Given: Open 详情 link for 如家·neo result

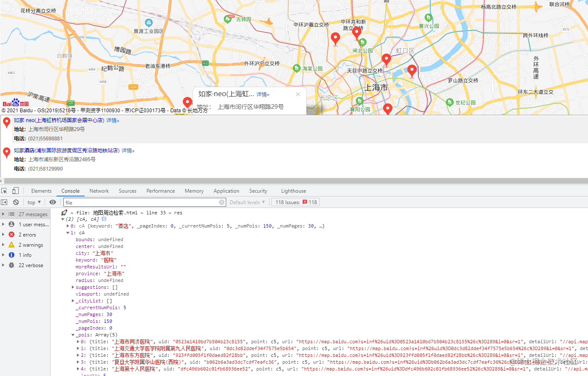Looking at the screenshot, I should click(113, 120).
